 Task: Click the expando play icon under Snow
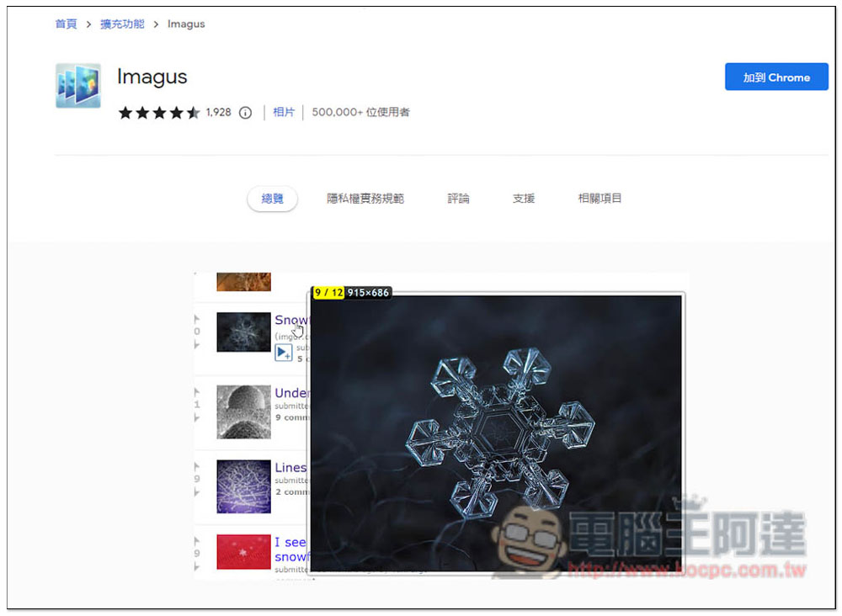click(284, 353)
